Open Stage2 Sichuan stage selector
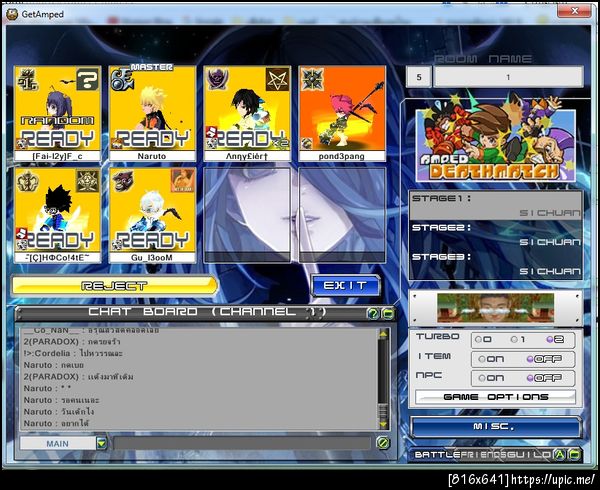This screenshot has height=490, width=600. pos(496,235)
